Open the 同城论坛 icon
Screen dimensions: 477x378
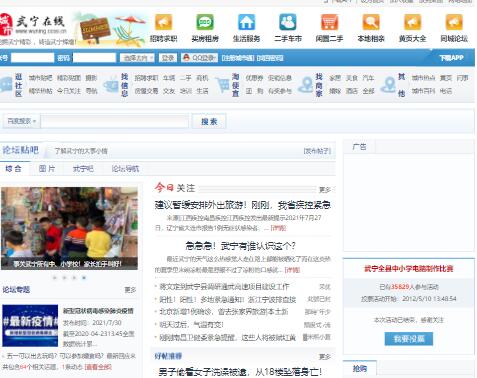(454, 22)
